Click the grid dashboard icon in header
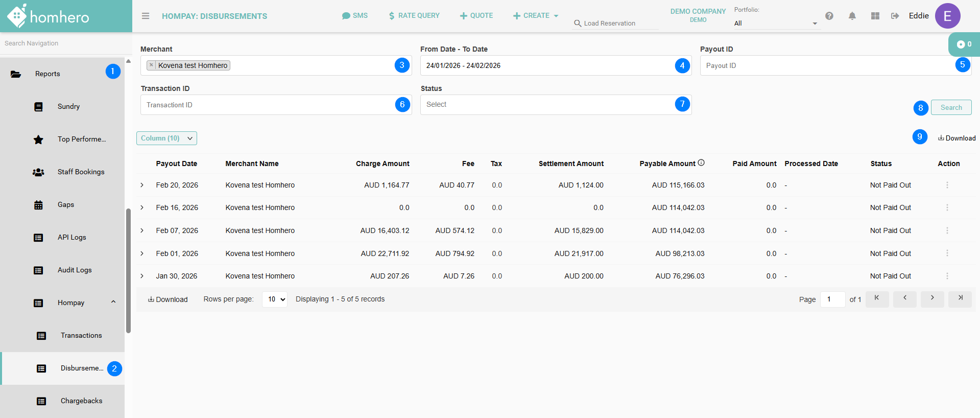This screenshot has height=418, width=980. click(875, 16)
